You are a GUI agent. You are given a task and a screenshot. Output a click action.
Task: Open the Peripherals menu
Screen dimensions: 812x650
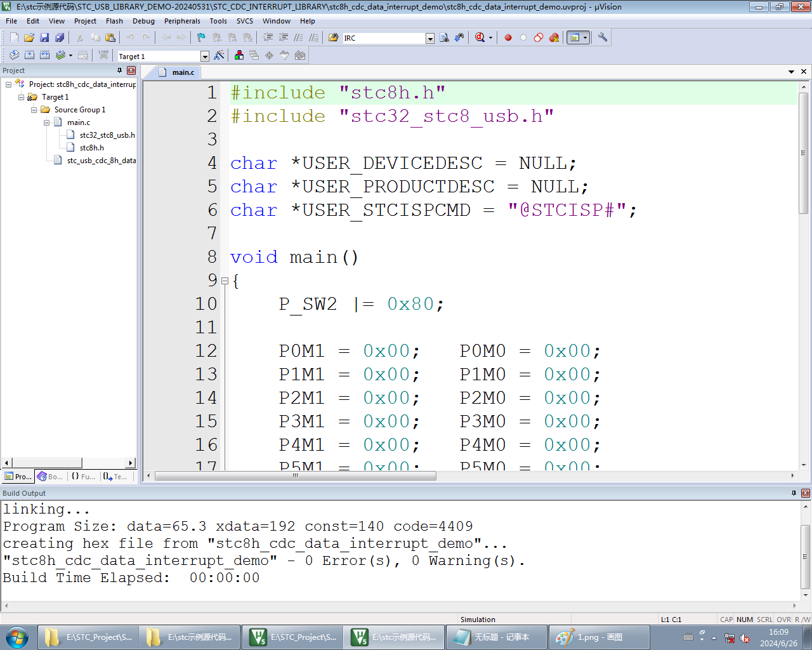click(182, 21)
